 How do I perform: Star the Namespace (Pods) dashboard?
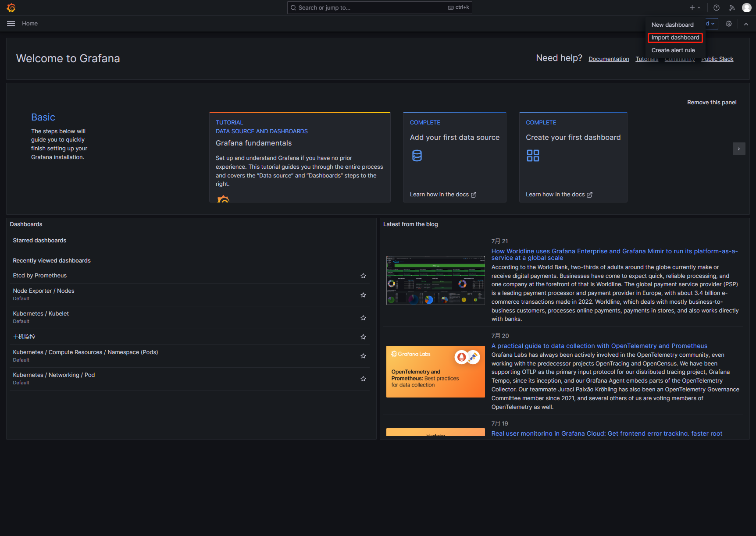363,356
